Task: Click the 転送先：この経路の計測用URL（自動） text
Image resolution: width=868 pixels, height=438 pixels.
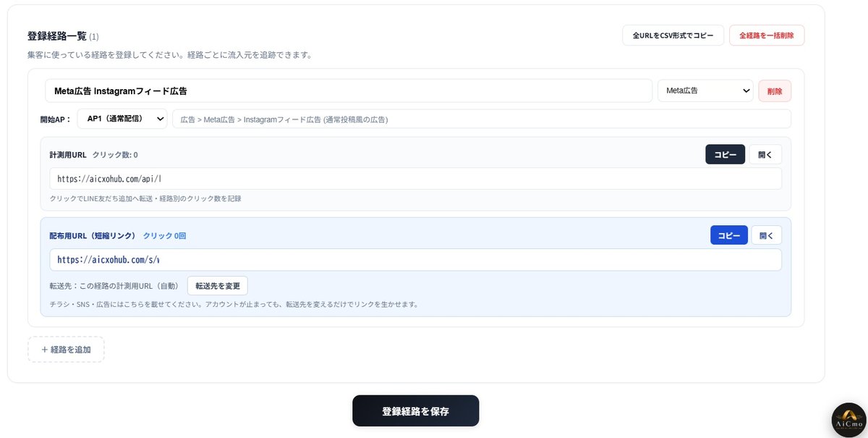Action: pos(114,286)
